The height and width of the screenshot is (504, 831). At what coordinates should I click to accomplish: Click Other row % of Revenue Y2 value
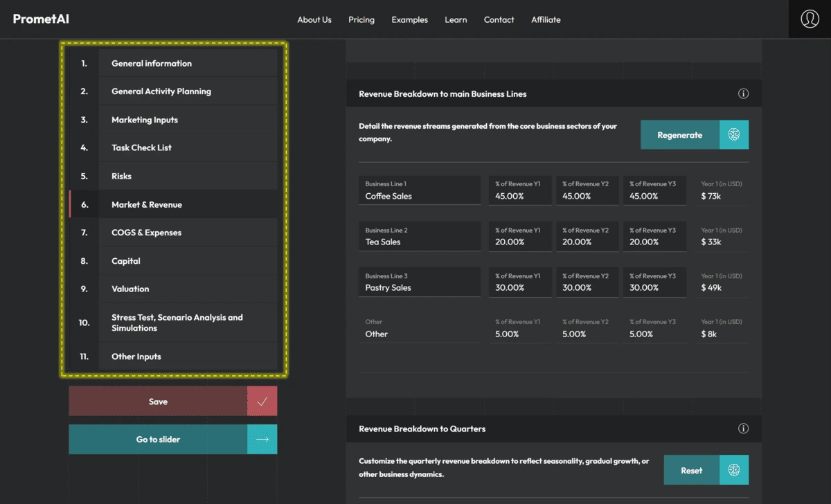pyautogui.click(x=587, y=328)
